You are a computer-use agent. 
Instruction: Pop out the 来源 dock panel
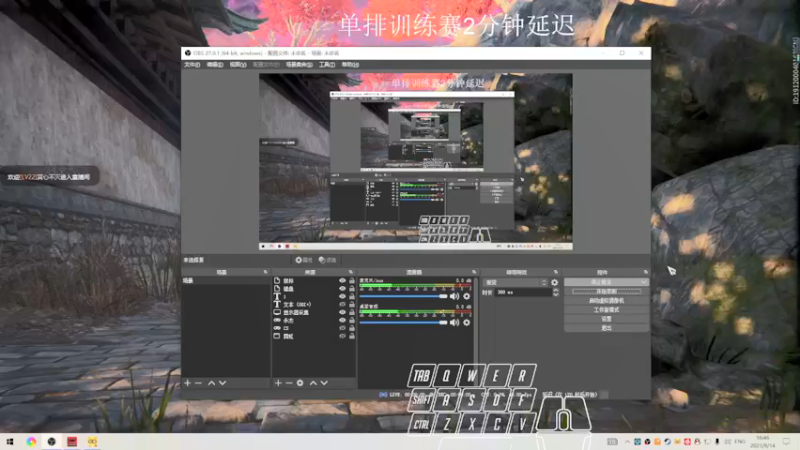pos(351,272)
